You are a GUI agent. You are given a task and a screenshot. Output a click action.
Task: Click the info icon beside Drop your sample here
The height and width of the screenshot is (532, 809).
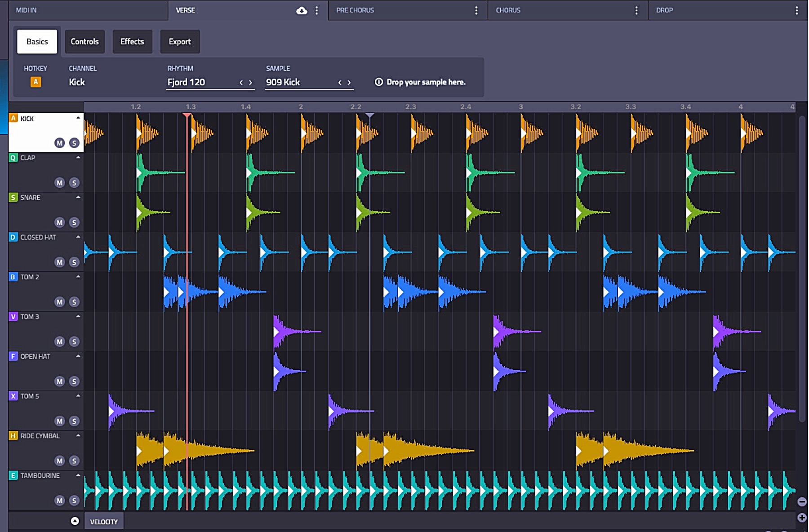pos(379,82)
